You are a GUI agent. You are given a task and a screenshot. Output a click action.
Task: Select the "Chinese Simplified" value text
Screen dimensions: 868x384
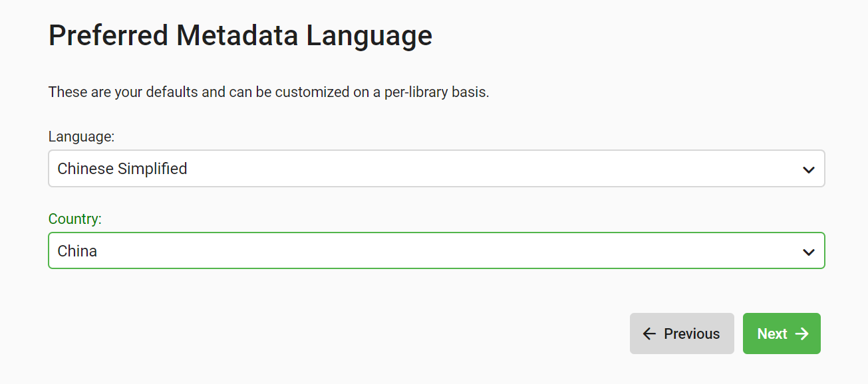click(x=122, y=169)
